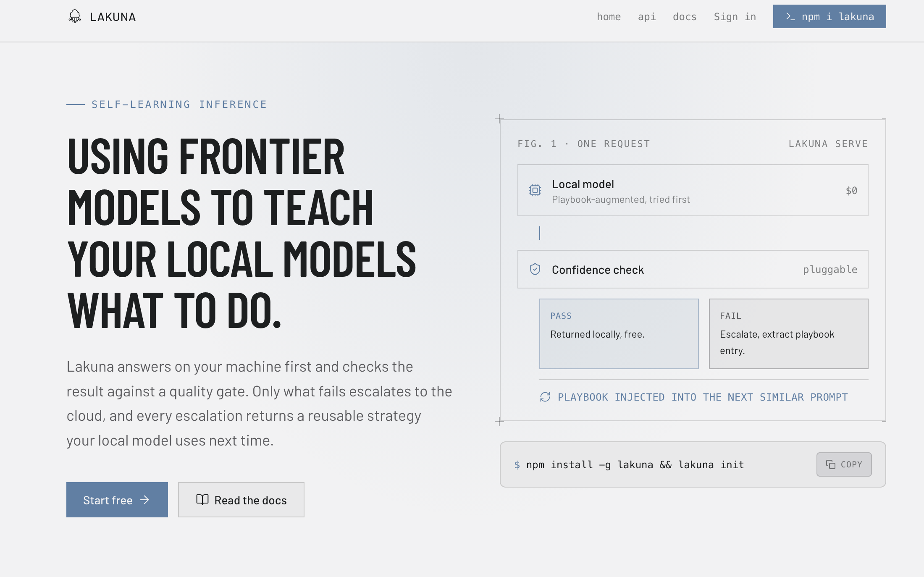Click the terminal prompt icon in npm button
Image resolution: width=924 pixels, height=577 pixels.
(x=790, y=16)
